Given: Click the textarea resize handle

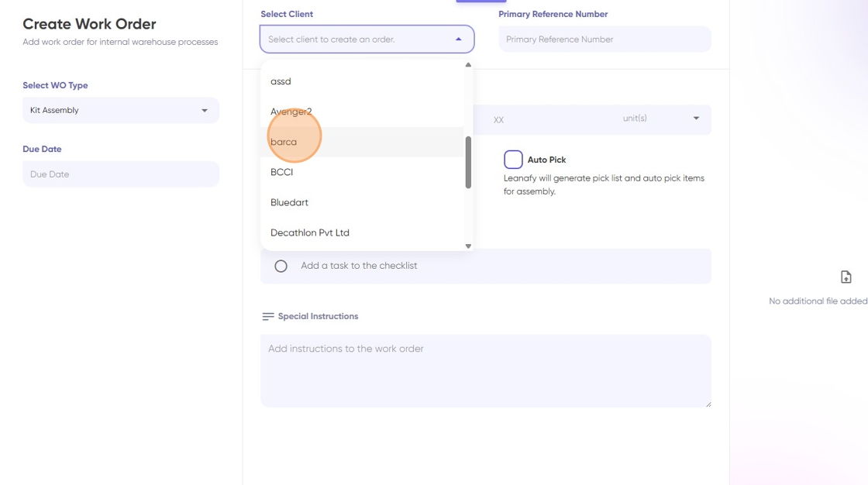Looking at the screenshot, I should pos(708,404).
